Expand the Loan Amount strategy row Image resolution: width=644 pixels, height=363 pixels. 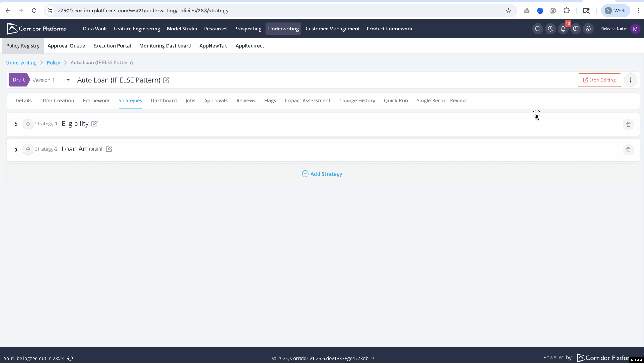pos(16,150)
